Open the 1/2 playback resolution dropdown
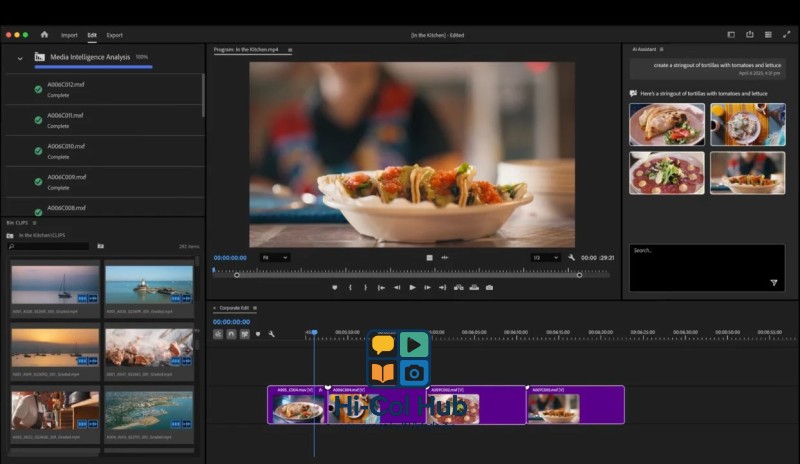The width and height of the screenshot is (800, 464). (x=544, y=257)
